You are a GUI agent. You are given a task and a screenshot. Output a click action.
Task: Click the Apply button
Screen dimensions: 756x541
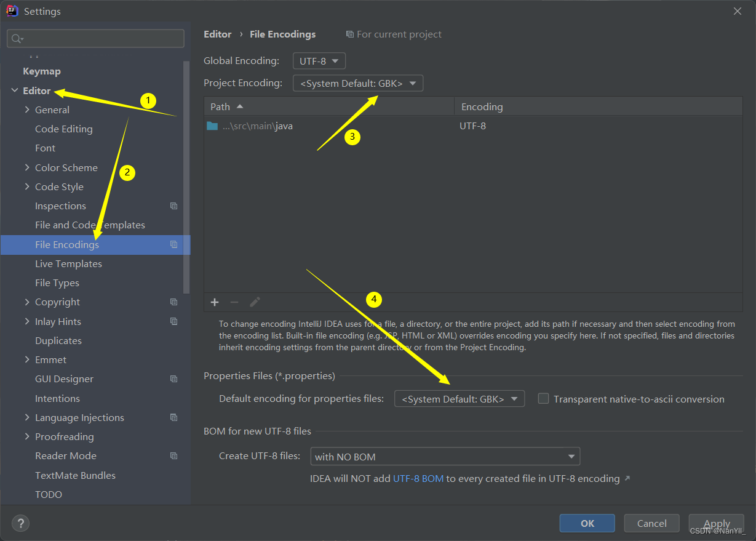coord(717,523)
